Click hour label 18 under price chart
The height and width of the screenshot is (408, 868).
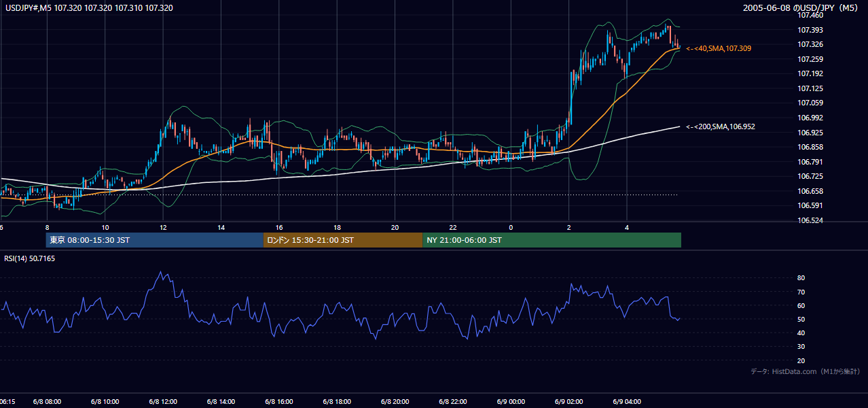[x=337, y=227]
